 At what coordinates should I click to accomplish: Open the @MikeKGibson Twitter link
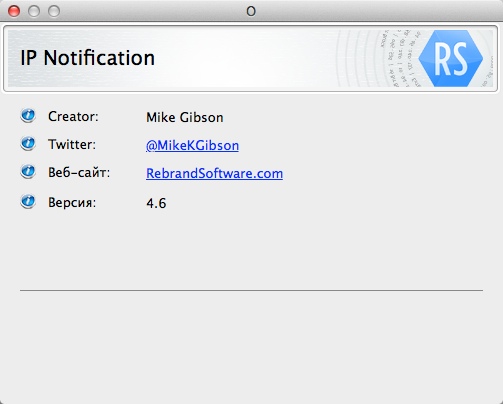coord(192,145)
